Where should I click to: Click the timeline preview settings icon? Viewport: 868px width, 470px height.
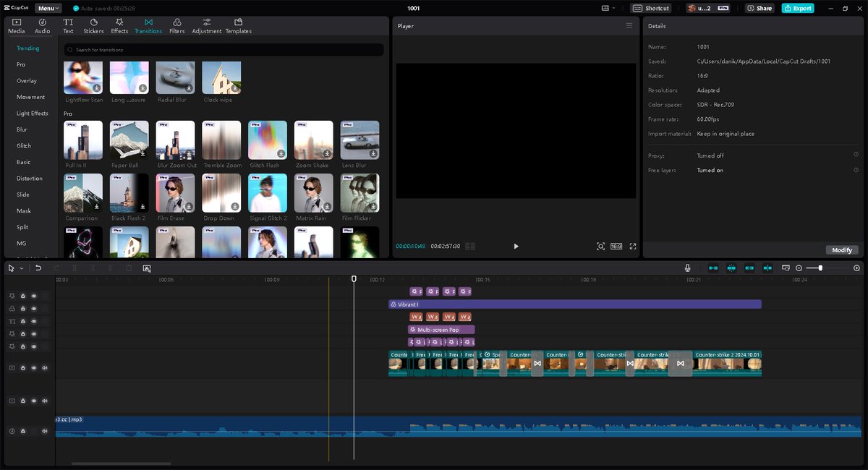786,268
